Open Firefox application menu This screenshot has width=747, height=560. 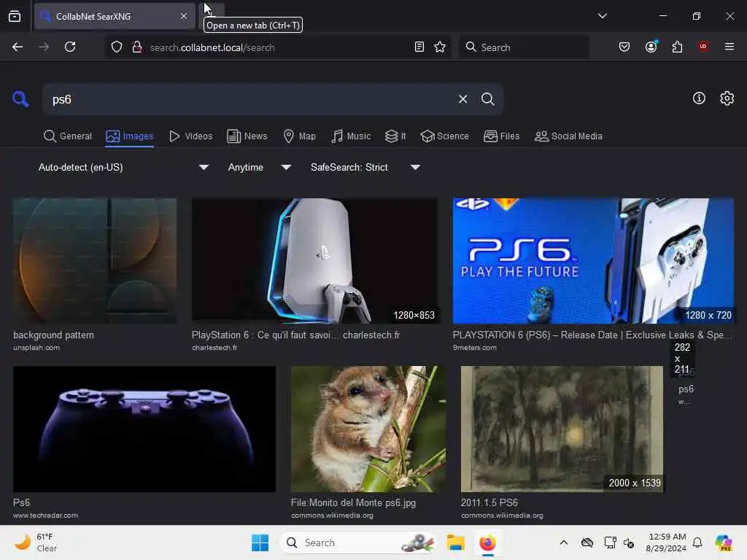click(729, 47)
